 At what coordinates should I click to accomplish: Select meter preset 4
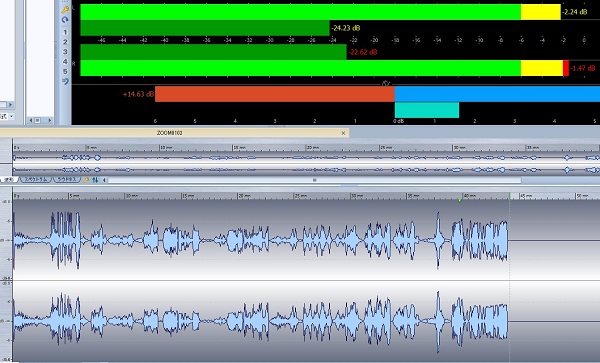[65, 62]
